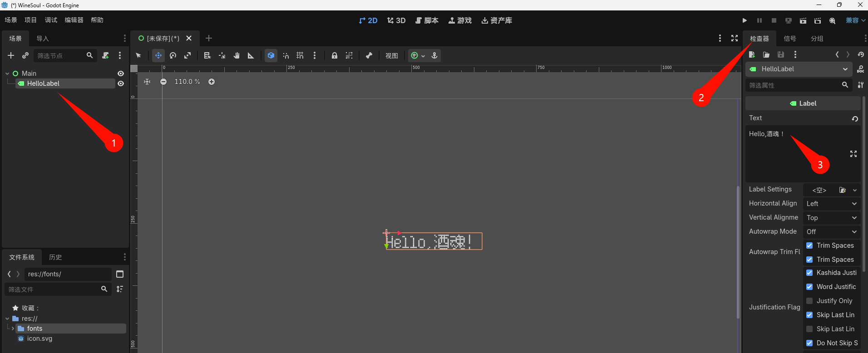
Task: Pause the running project
Action: [x=759, y=20]
